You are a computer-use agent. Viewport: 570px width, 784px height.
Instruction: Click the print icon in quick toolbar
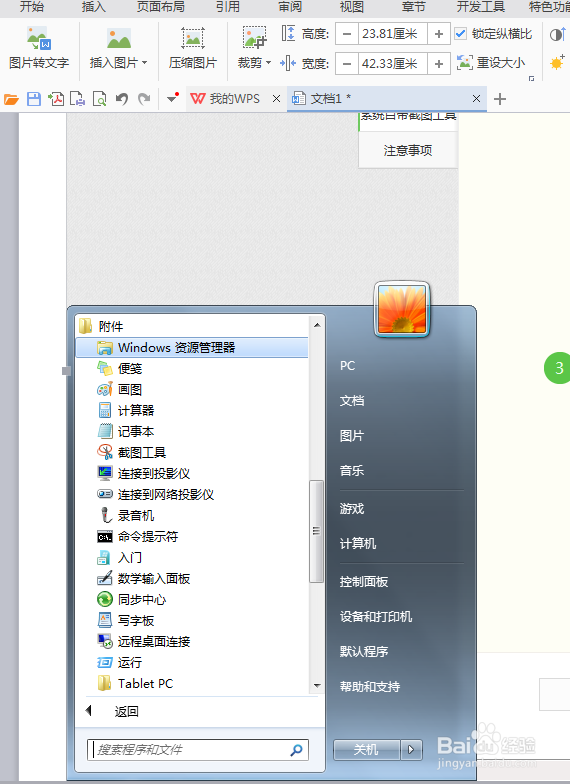(78, 99)
